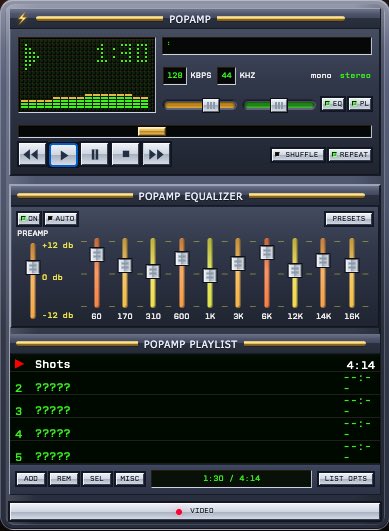The image size is (389, 531).
Task: Click the 128 KBPS bitrate readout
Action: click(175, 76)
